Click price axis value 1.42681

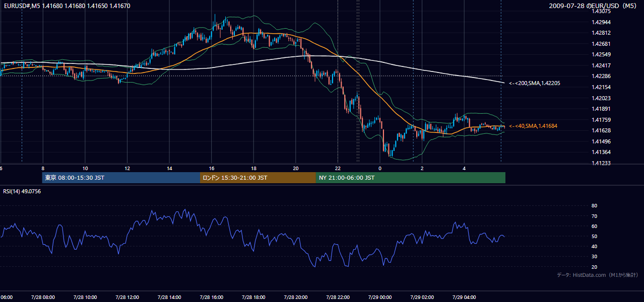point(601,44)
